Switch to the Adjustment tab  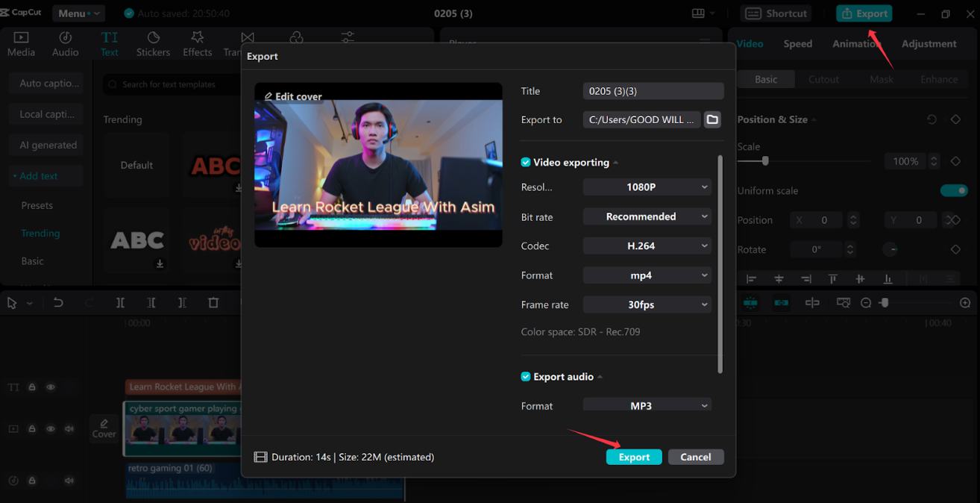pyautogui.click(x=929, y=43)
